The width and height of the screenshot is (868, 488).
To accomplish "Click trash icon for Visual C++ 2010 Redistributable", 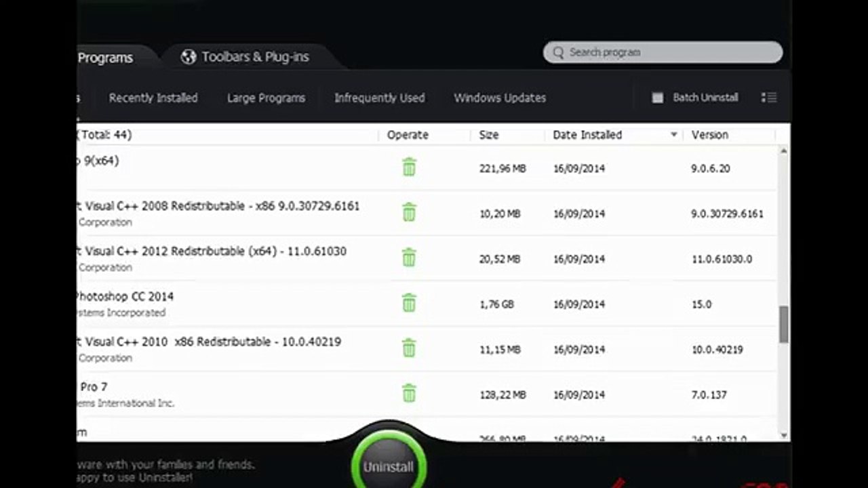I will point(409,348).
